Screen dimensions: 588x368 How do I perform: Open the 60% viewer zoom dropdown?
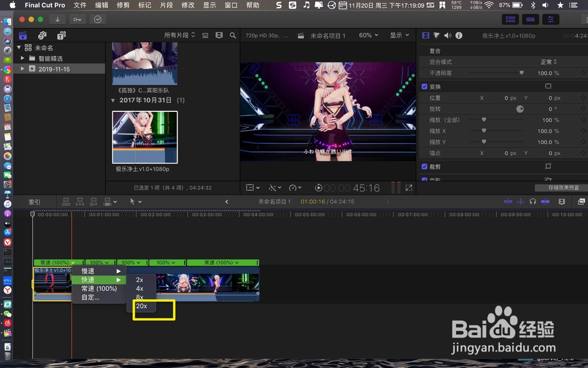click(x=369, y=35)
